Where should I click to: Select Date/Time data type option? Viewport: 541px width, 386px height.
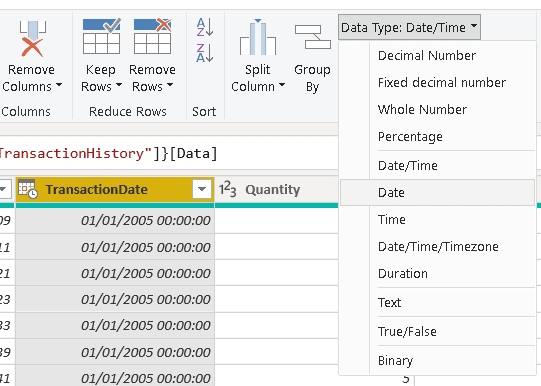[x=437, y=166]
